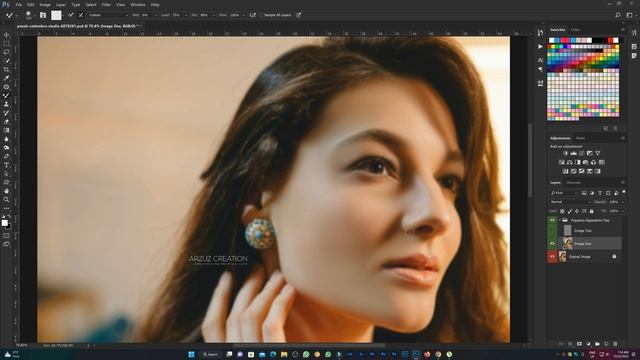Toggle load brush after each stroke
Image resolution: width=640 pixels, height=360 pixels.
[x=71, y=15]
